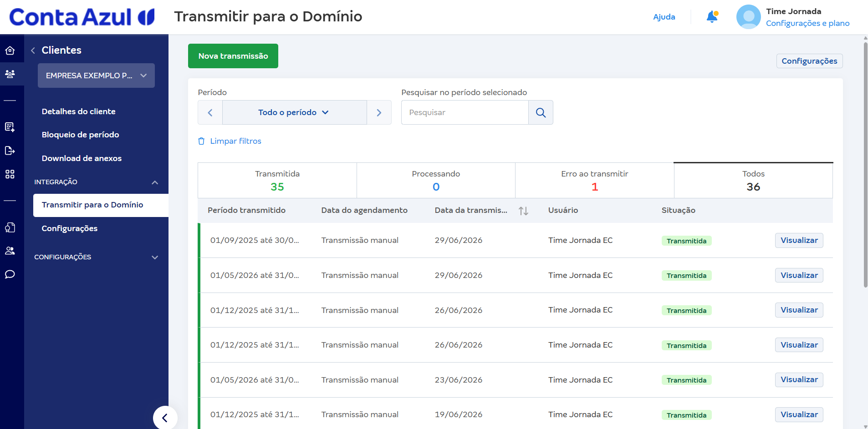Select Transmitir para o Domínio menu item
Image resolution: width=868 pixels, height=429 pixels.
[101, 205]
